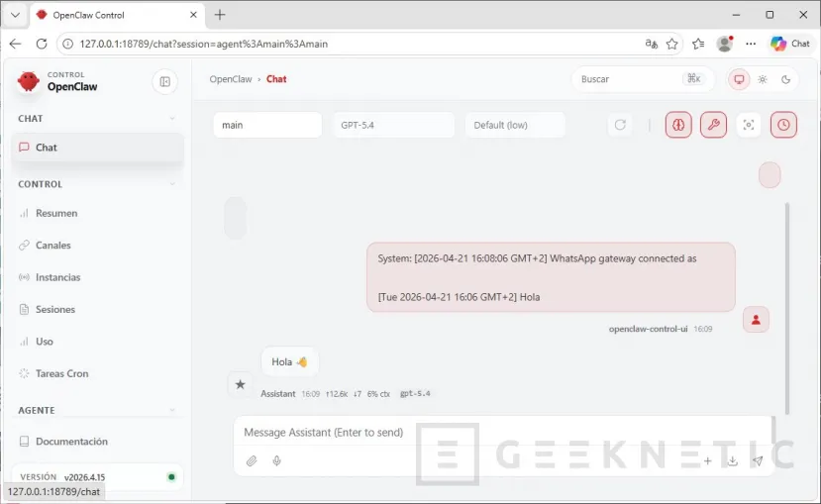Image resolution: width=821 pixels, height=504 pixels.
Task: Open Sesiones in the sidebar
Action: 97,309
